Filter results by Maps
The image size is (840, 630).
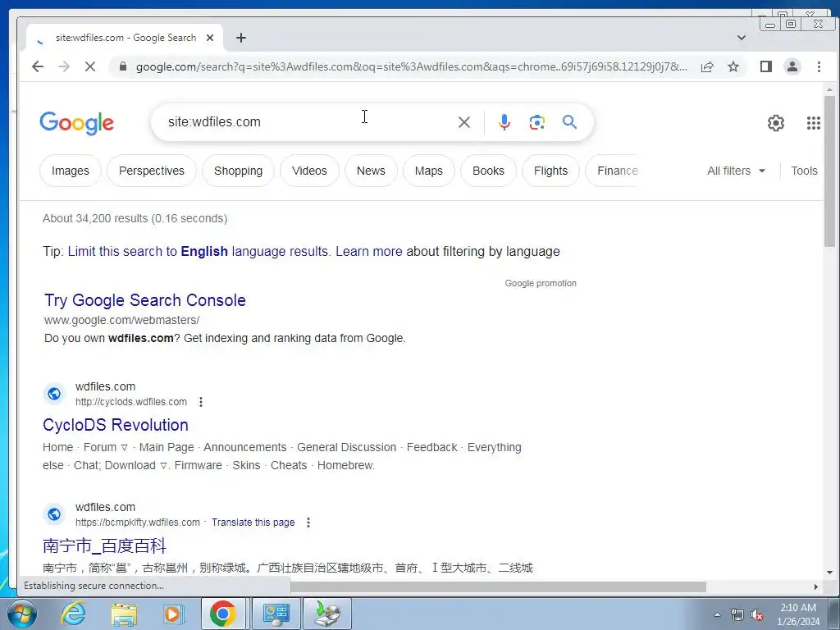[x=428, y=171]
